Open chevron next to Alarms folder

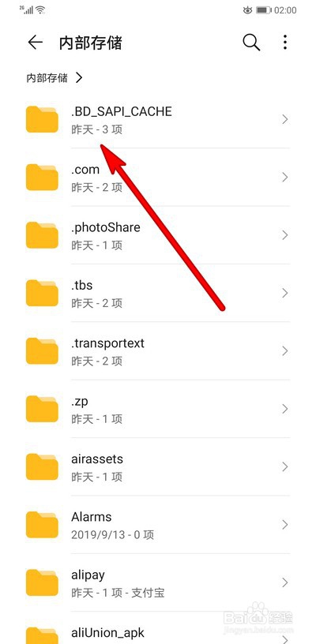coord(284,525)
